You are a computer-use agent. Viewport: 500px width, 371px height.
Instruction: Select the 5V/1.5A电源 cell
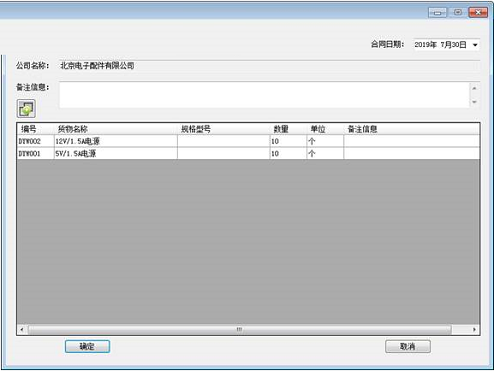(x=116, y=154)
